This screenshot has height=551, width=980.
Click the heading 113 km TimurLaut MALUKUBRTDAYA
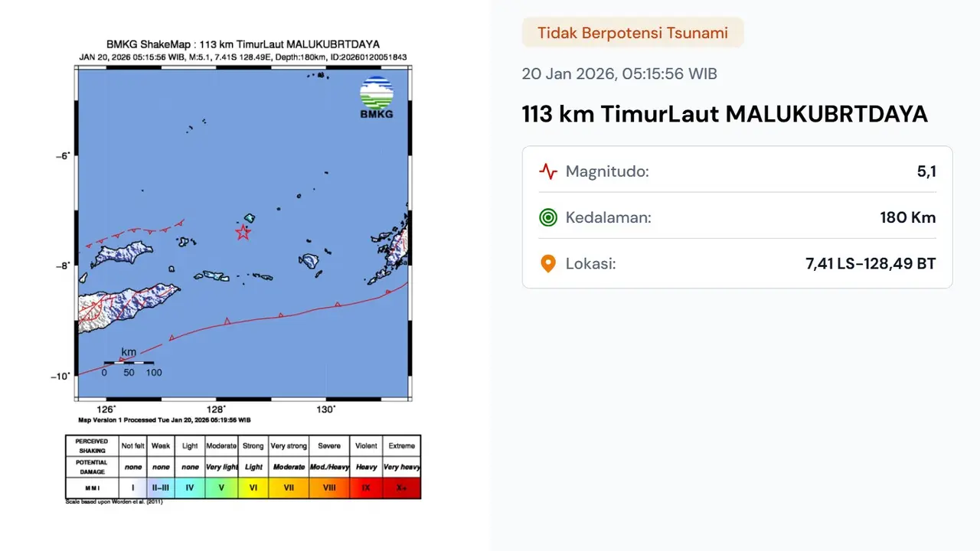(x=725, y=114)
